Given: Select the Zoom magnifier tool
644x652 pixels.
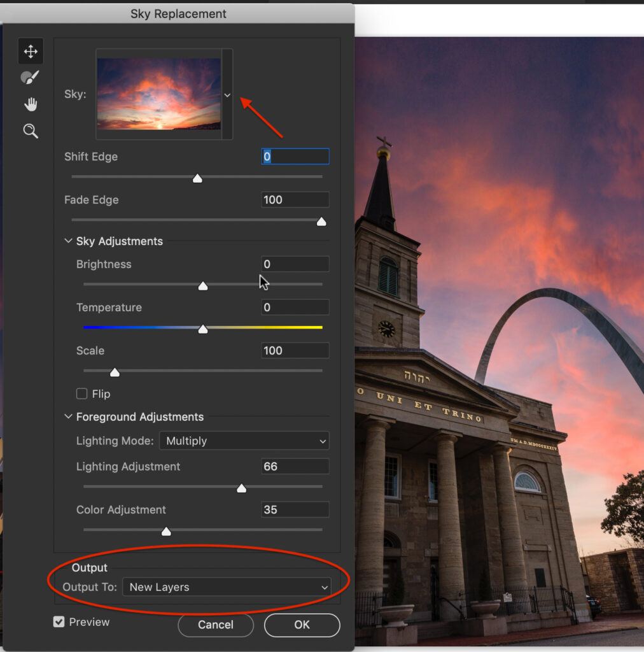Looking at the screenshot, I should [31, 131].
